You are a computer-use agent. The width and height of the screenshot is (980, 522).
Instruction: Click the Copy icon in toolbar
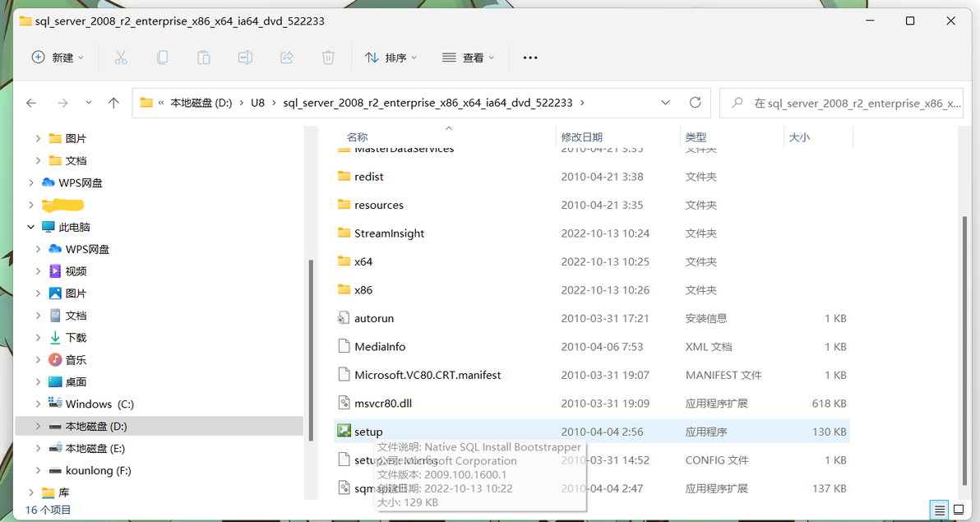pyautogui.click(x=162, y=58)
